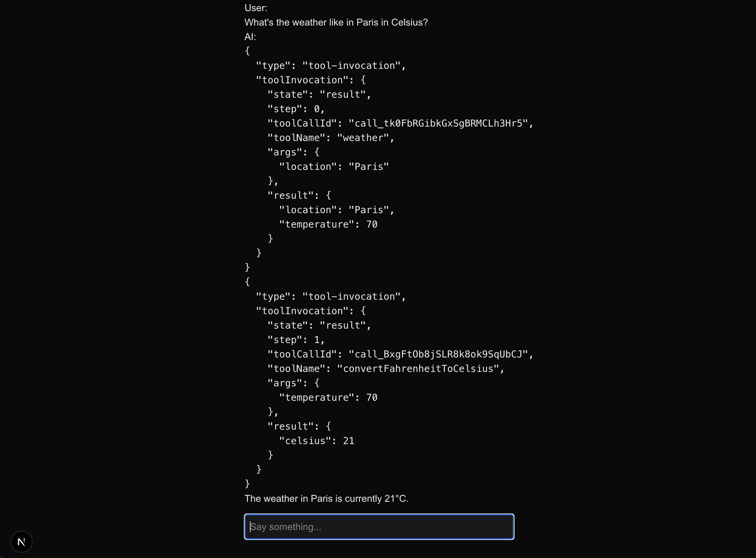Click the first "state": "result" line
The height and width of the screenshot is (558, 756).
[x=319, y=94]
